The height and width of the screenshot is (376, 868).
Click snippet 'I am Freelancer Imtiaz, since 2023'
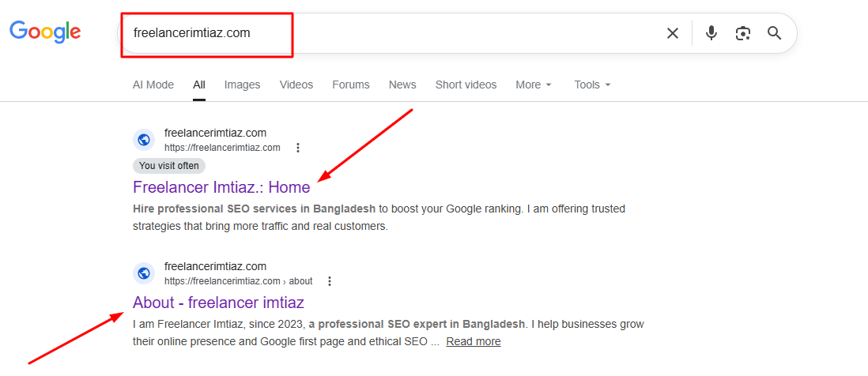click(x=218, y=324)
